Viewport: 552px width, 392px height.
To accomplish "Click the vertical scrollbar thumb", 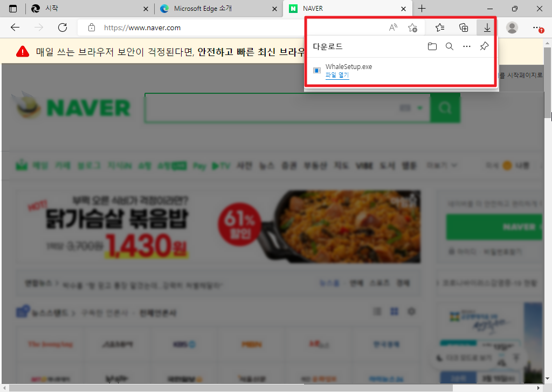I will coord(548,83).
